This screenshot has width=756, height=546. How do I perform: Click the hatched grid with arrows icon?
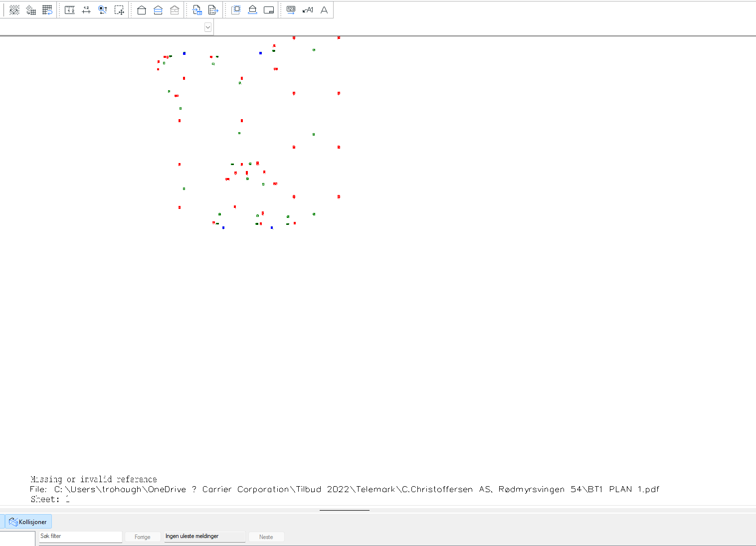14,10
